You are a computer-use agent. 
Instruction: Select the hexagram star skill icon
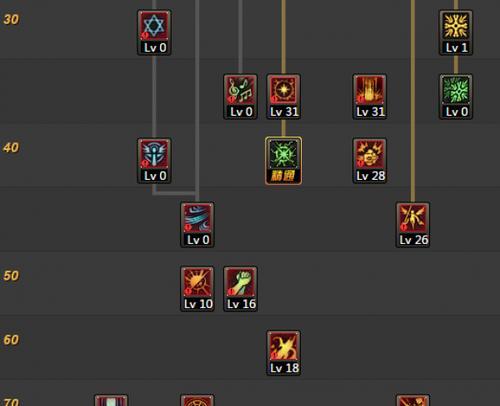click(154, 32)
